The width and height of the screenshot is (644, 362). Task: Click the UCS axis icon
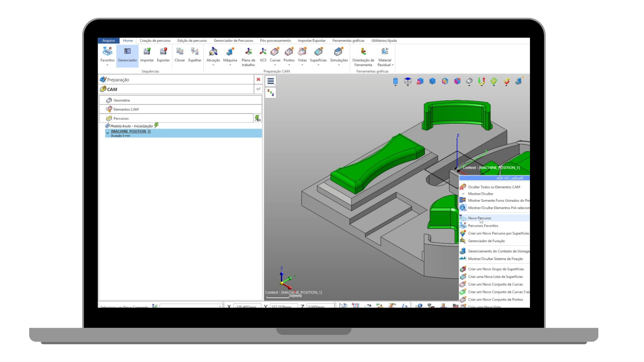pos(263,52)
